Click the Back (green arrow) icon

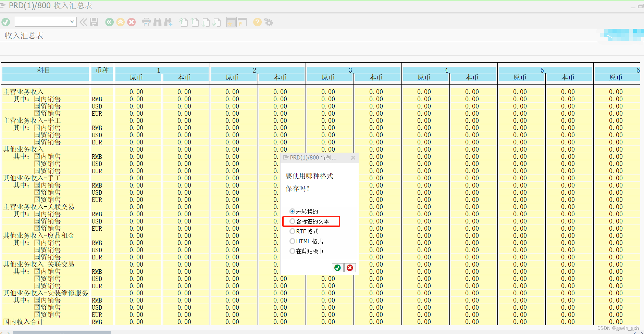click(x=109, y=22)
